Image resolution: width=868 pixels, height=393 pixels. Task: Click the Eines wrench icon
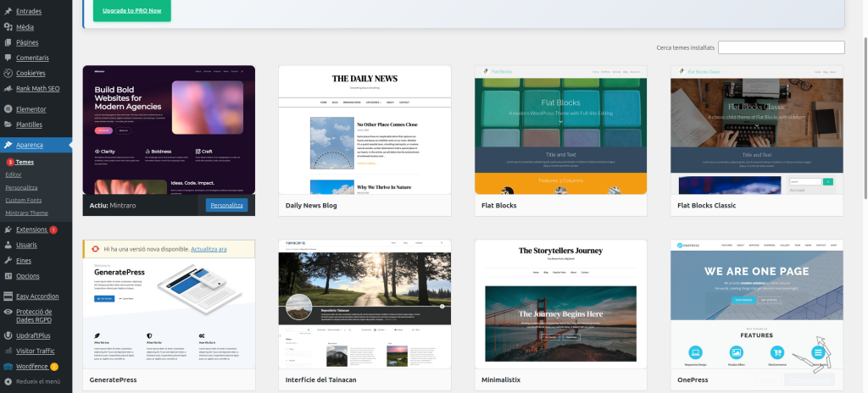coord(8,260)
